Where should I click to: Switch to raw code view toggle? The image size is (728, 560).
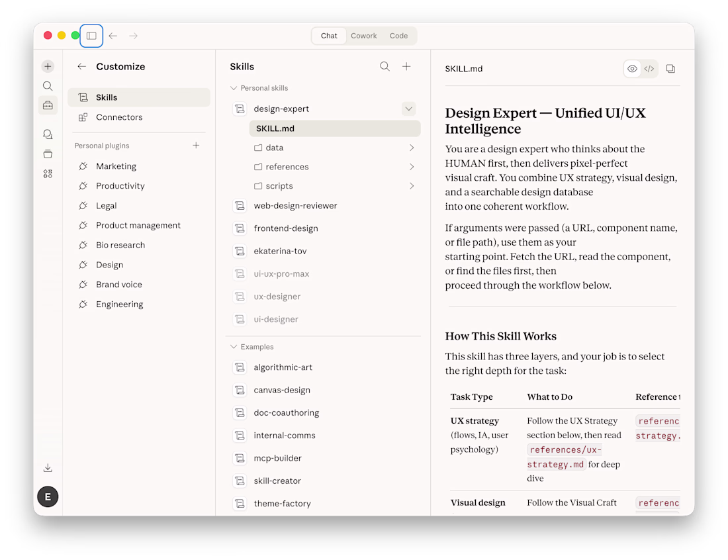[649, 69]
